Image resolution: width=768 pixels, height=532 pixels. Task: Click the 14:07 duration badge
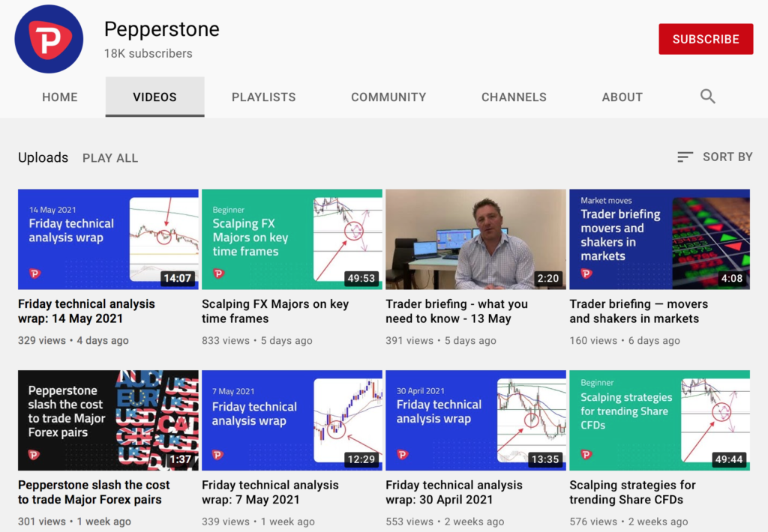point(177,279)
